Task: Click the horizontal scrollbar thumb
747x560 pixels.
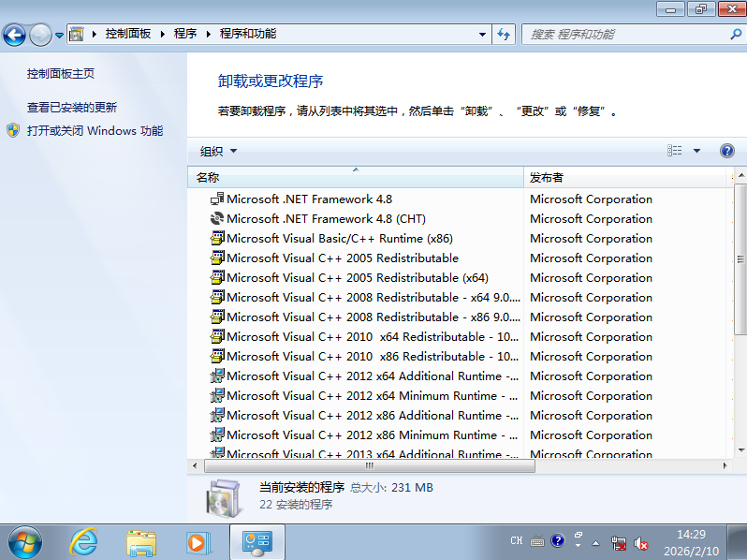Action: pyautogui.click(x=370, y=465)
